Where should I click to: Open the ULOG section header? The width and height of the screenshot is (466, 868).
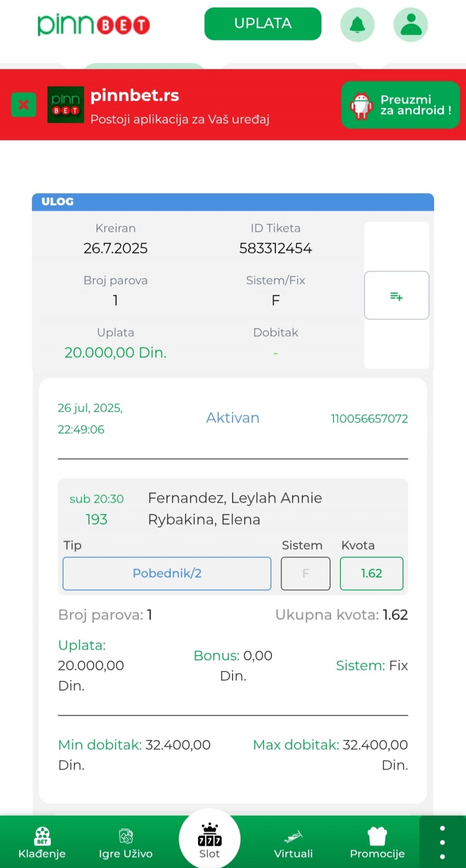point(233,202)
